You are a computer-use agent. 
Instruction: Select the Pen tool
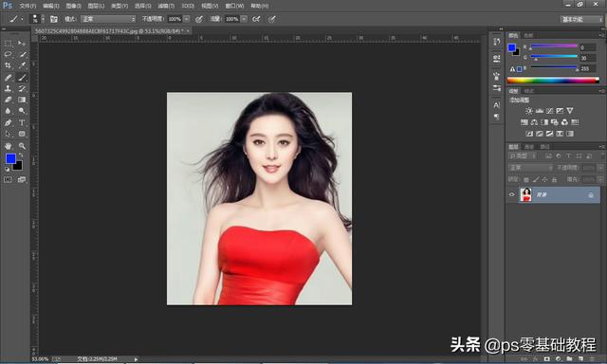coord(9,123)
